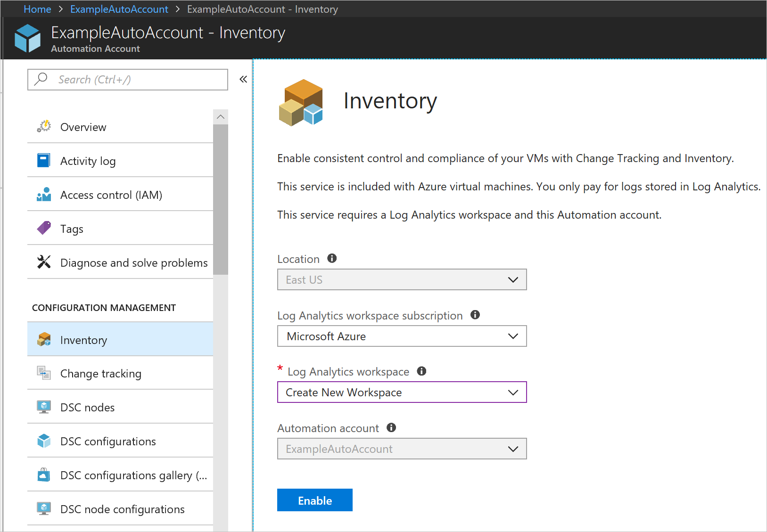767x532 pixels.
Task: Click the purple Tags icon
Action: click(44, 228)
